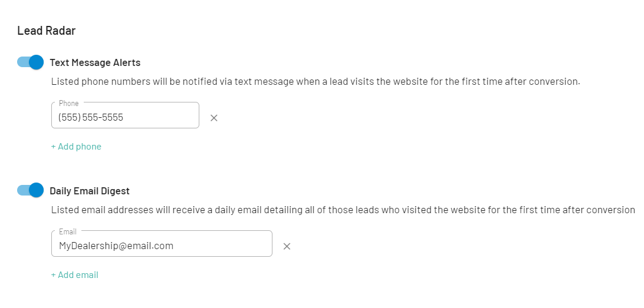The width and height of the screenshot is (644, 308).
Task: Delete the MyDealership email entry with X
Action: click(287, 246)
